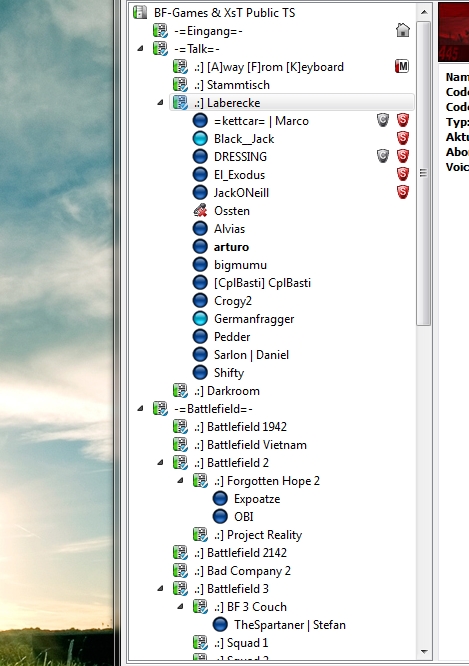This screenshot has height=666, width=469.
Task: Select user Sarlon | Daniel
Action: tap(251, 355)
